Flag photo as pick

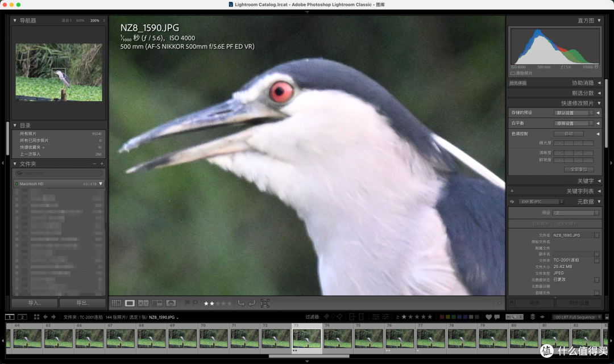tap(187, 303)
